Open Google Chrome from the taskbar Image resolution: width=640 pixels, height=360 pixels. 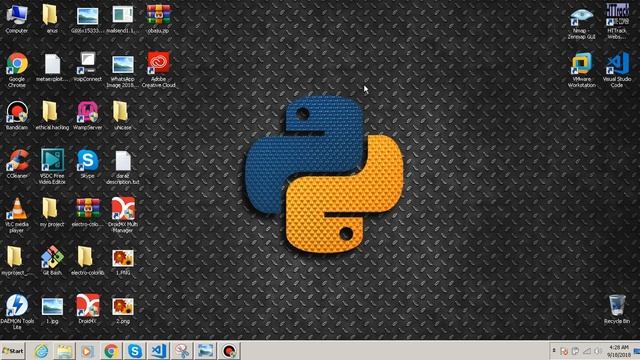pyautogui.click(x=111, y=351)
